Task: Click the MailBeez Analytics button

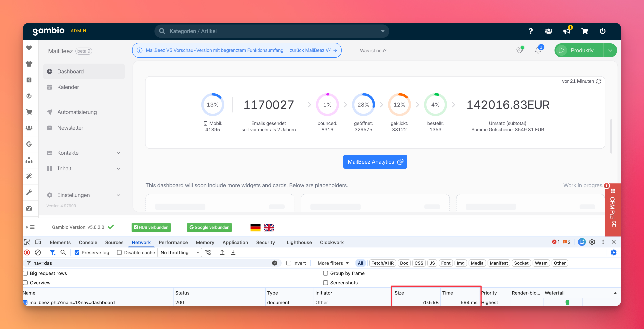Action: click(375, 162)
